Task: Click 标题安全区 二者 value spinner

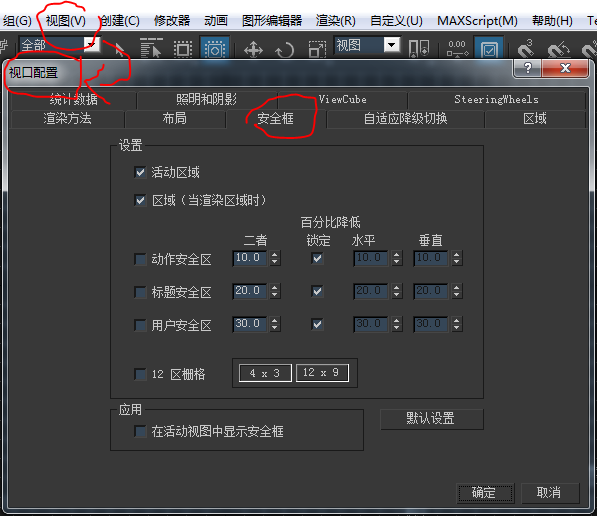Action: tap(275, 291)
